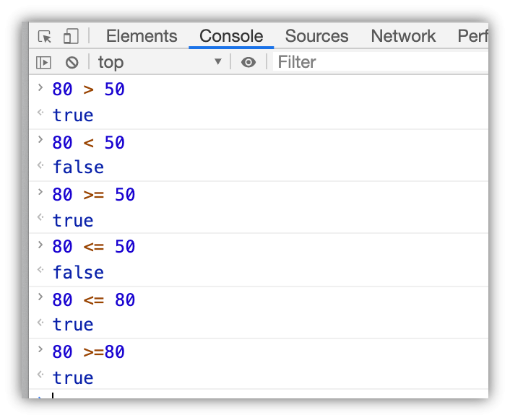Click the input line '80 < 50'
510x420 pixels.
point(88,142)
